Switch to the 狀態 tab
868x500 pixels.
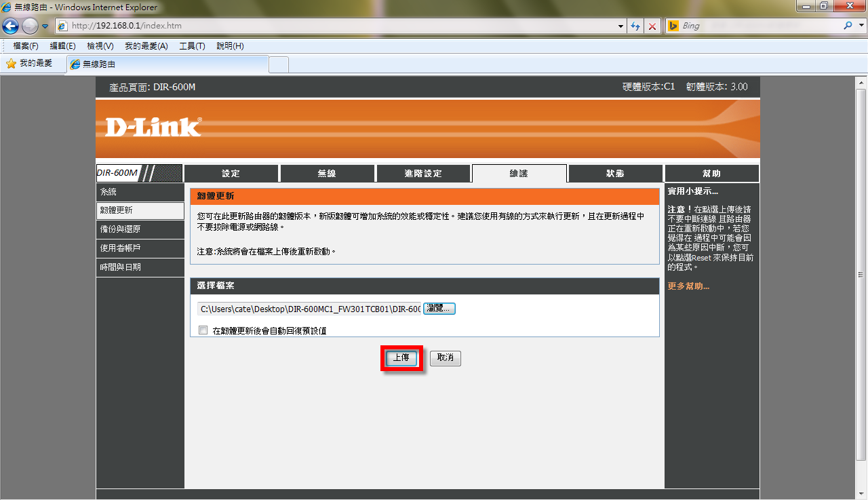click(x=615, y=174)
